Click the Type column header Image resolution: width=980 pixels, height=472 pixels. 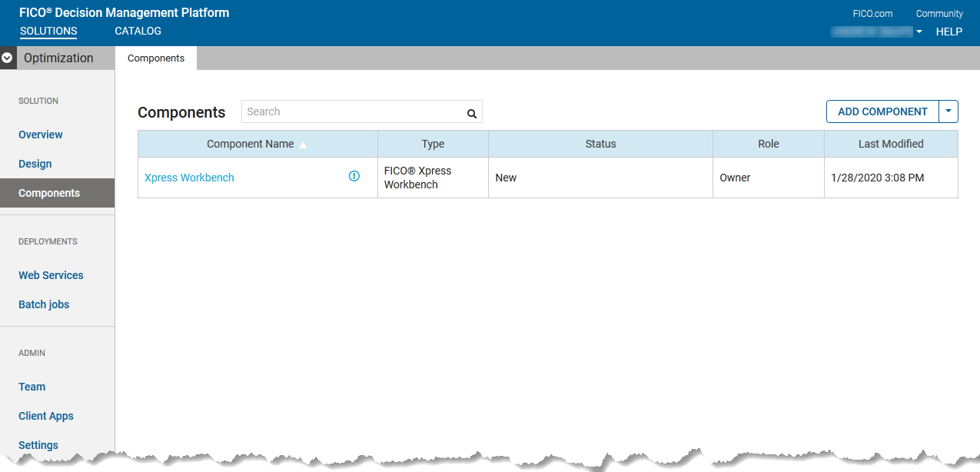(434, 144)
